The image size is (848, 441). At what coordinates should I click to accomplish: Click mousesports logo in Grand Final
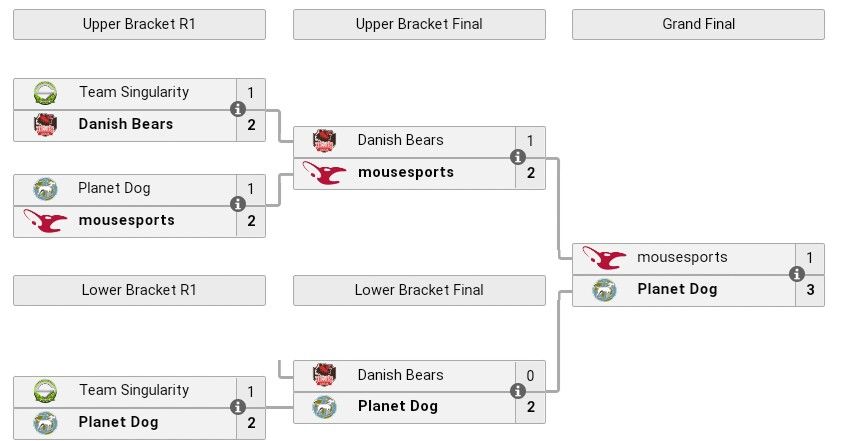604,258
